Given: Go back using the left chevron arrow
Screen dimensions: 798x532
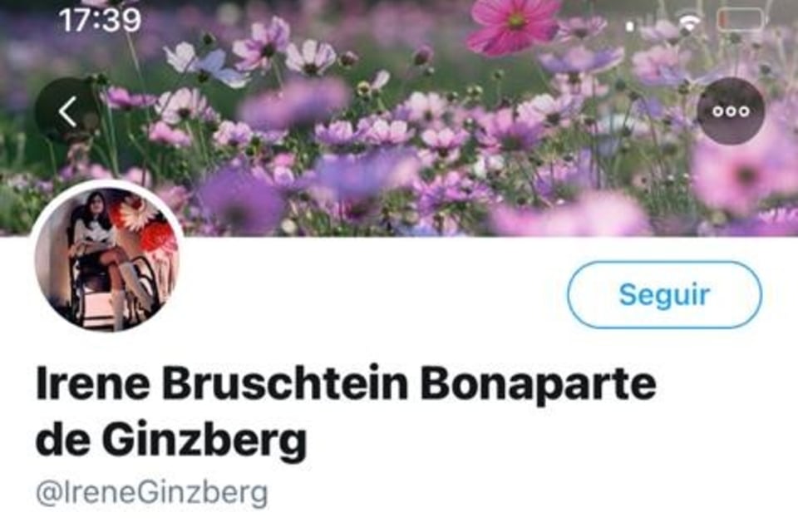Looking at the screenshot, I should (67, 111).
